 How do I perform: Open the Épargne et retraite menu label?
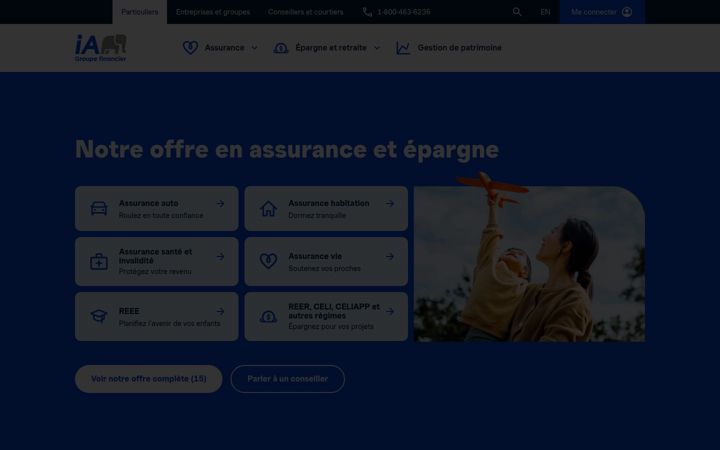(331, 48)
